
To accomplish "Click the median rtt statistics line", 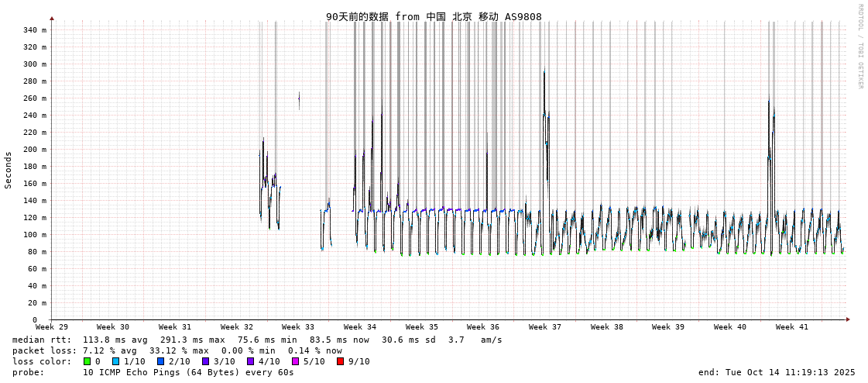I will coord(257,340).
